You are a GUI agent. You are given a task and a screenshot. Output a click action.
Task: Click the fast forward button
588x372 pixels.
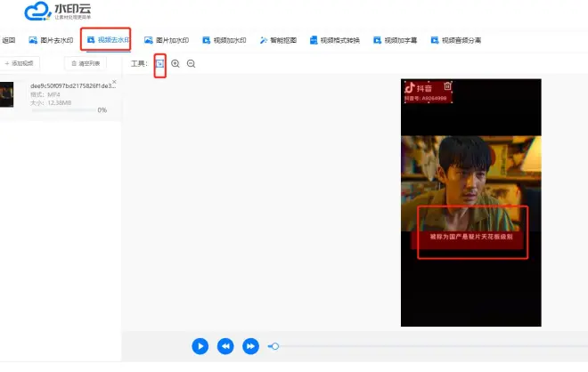pos(251,345)
